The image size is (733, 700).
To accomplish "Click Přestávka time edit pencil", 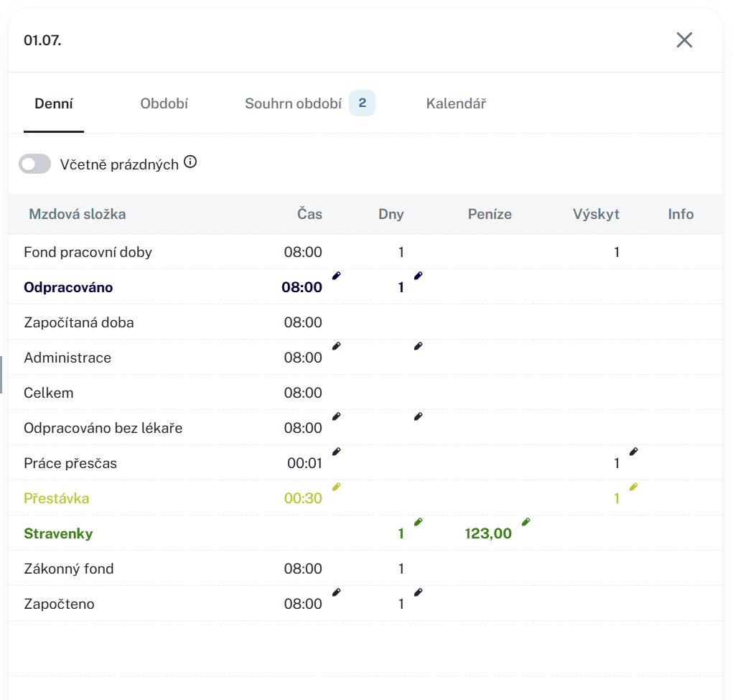I will coord(337,487).
